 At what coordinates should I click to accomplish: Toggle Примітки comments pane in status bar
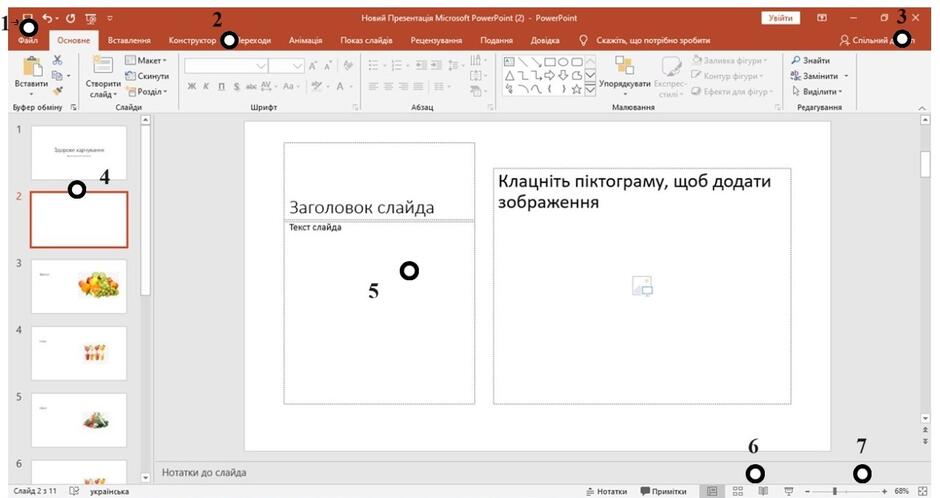pyautogui.click(x=663, y=491)
